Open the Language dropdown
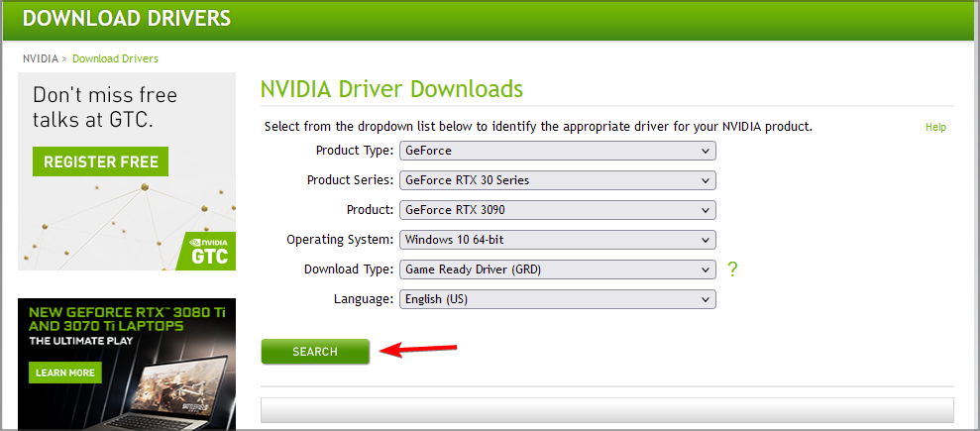 coord(558,299)
